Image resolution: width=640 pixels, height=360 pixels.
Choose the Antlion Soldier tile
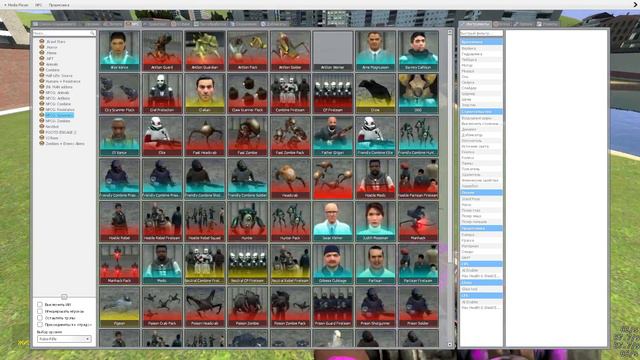[x=290, y=51]
